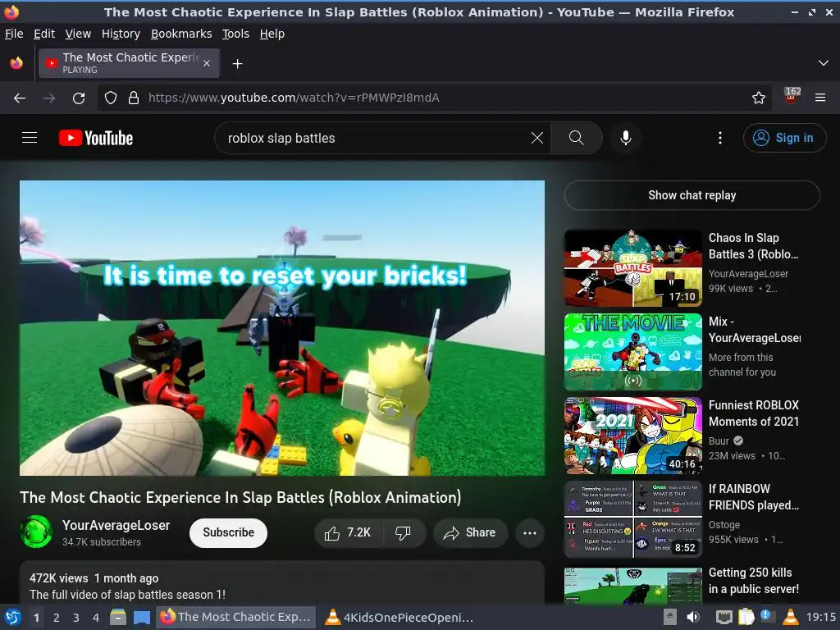840x630 pixels.
Task: Click the disabled forward navigation arrow
Action: [x=49, y=98]
